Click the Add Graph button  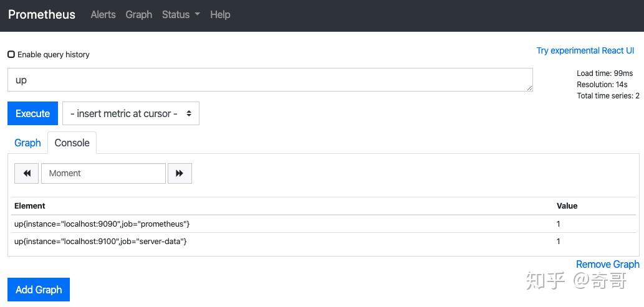point(39,290)
